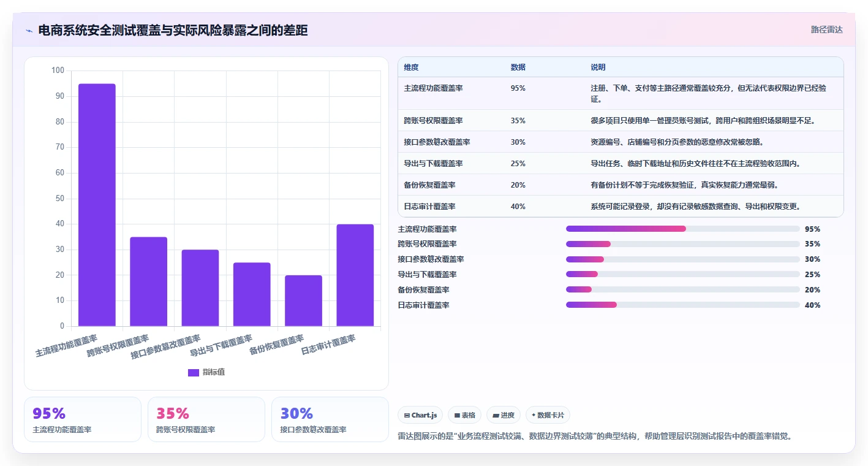Click the 主流程功能覆盖率 progress bar
Image resolution: width=868 pixels, height=466 pixels.
[x=683, y=229]
